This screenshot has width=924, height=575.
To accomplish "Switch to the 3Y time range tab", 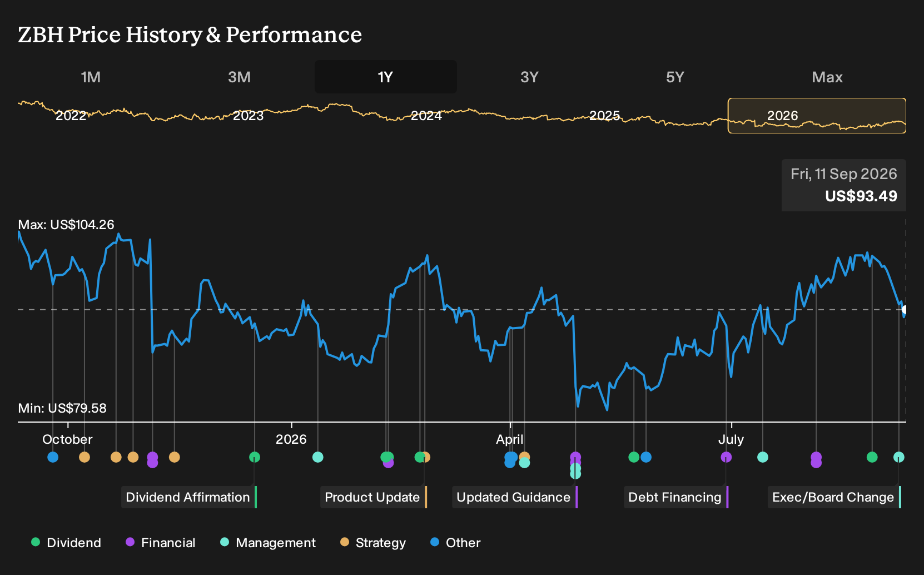I will [529, 77].
